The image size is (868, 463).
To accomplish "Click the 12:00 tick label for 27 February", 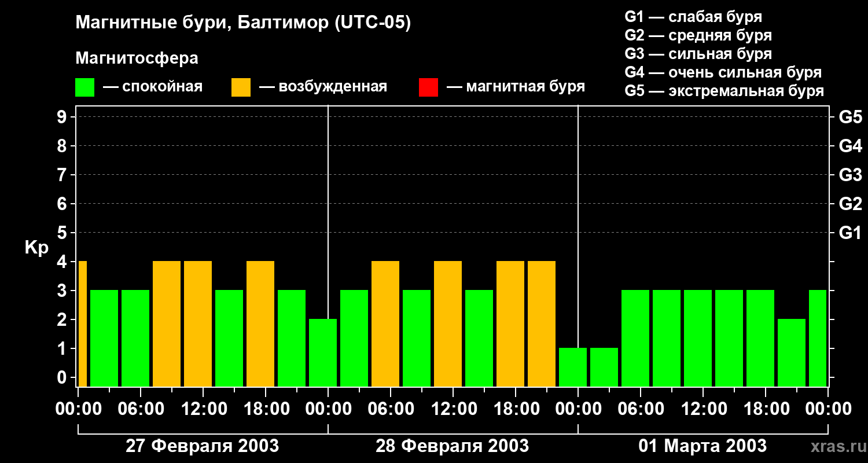I will click(203, 409).
